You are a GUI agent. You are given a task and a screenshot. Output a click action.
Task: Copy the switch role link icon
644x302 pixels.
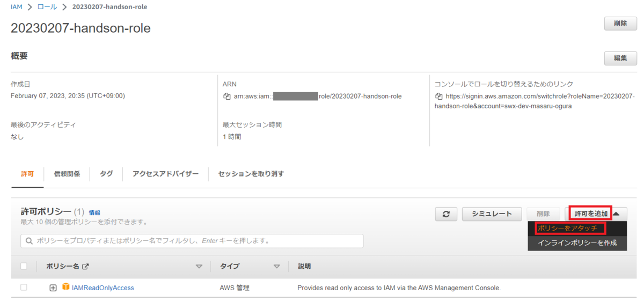[439, 97]
